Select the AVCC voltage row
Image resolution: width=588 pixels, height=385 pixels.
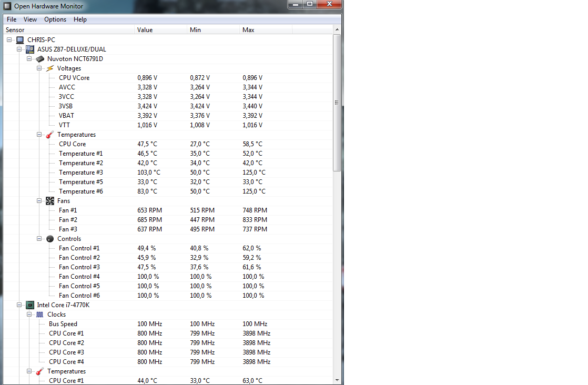click(x=168, y=87)
